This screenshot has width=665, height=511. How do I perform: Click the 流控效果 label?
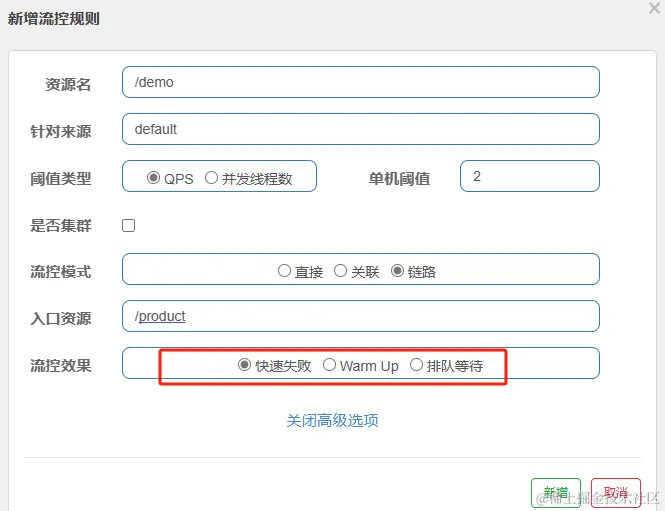click(61, 365)
